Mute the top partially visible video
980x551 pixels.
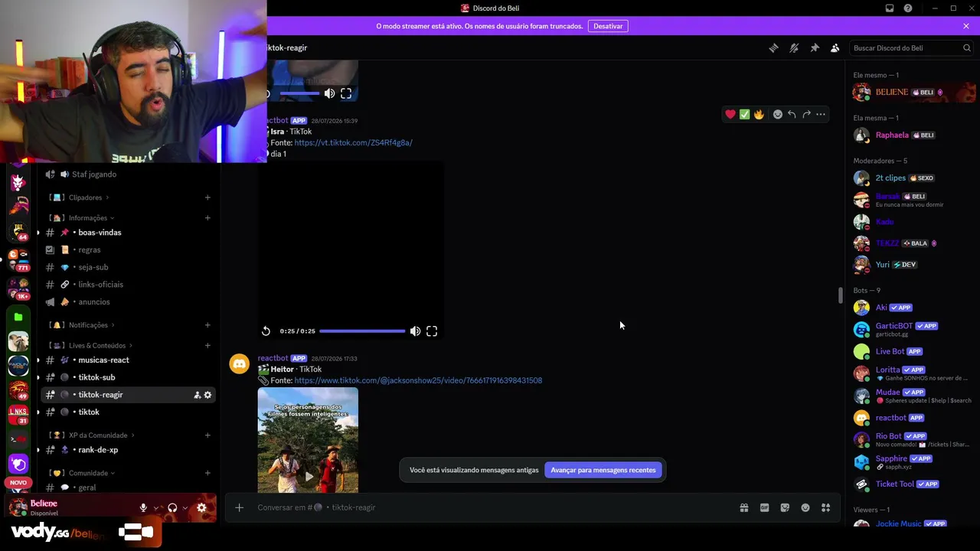(329, 93)
